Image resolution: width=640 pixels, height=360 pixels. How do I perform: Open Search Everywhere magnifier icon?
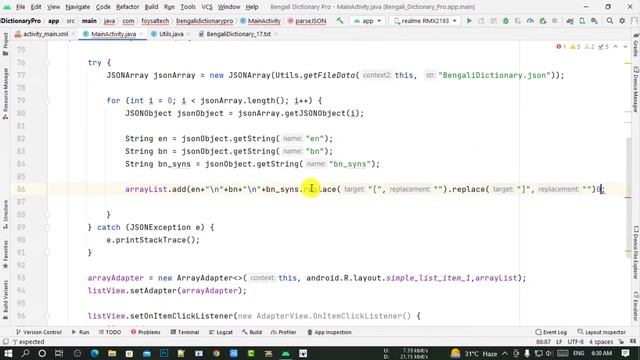pos(609,20)
